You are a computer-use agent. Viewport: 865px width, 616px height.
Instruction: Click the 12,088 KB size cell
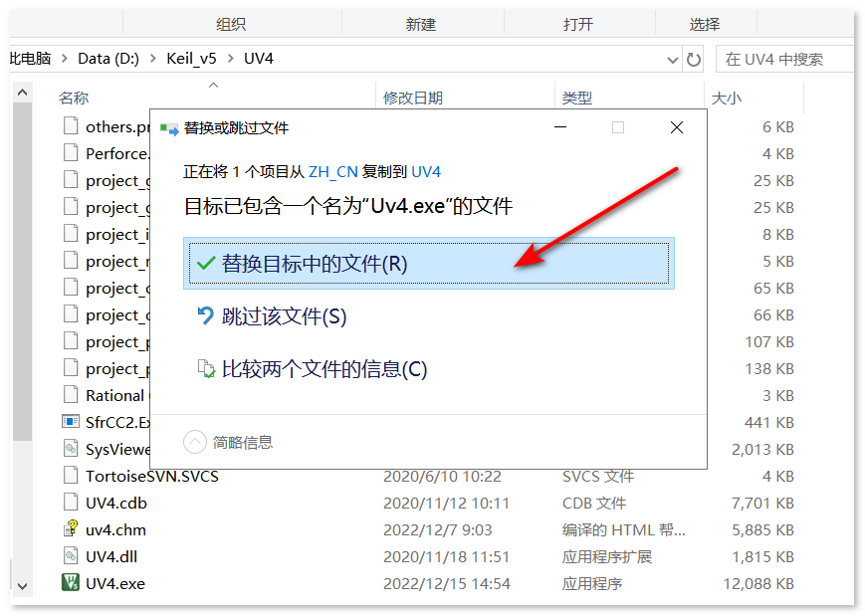coord(758,583)
